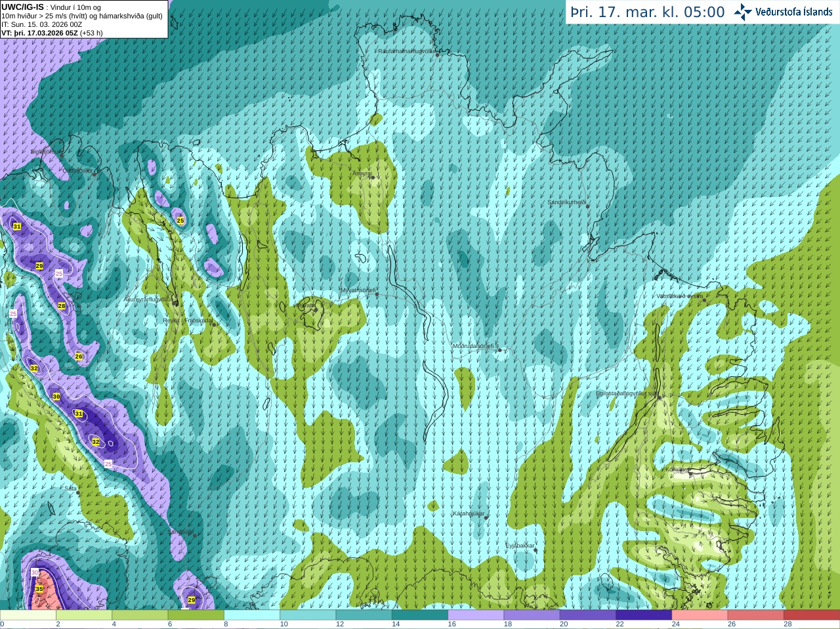Select the UWC/IG-IS title line
This screenshot has width=840, height=629.
click(x=51, y=7)
